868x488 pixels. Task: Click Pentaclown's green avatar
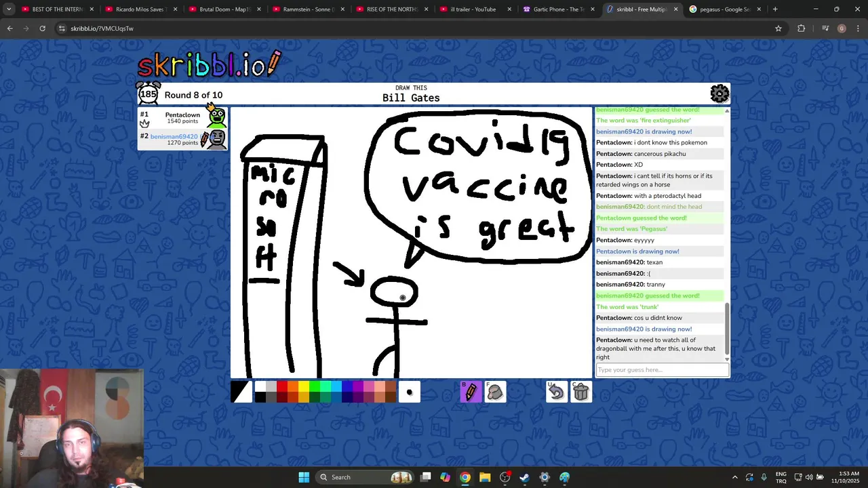click(x=216, y=117)
